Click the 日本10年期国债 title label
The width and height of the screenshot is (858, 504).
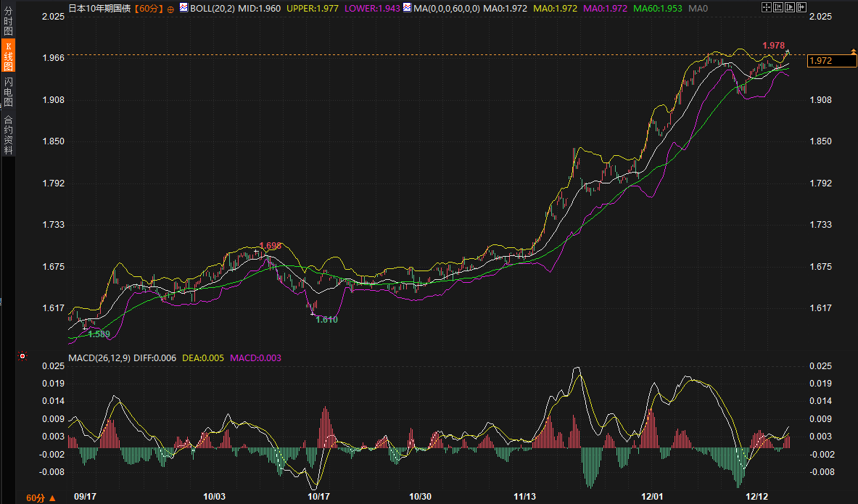point(100,8)
